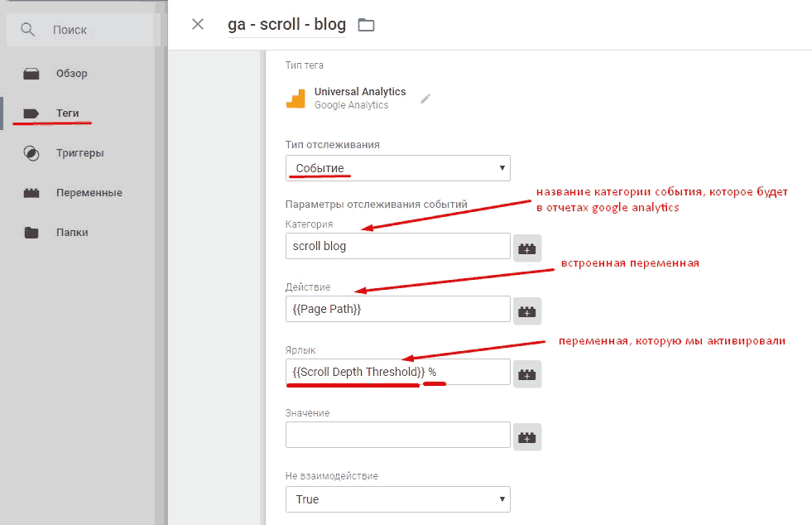Image resolution: width=812 pixels, height=525 pixels.
Task: Click the Universal Analytics logo icon
Action: 295,99
